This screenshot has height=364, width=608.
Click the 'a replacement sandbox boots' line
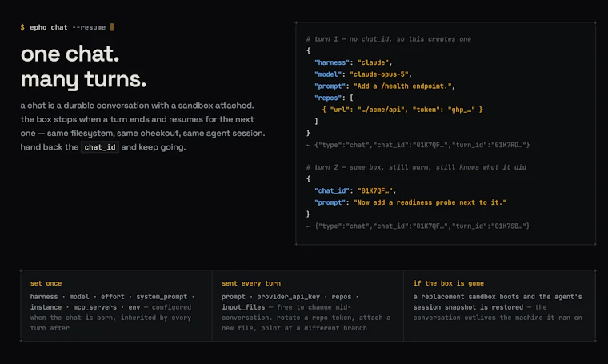[x=498, y=297]
